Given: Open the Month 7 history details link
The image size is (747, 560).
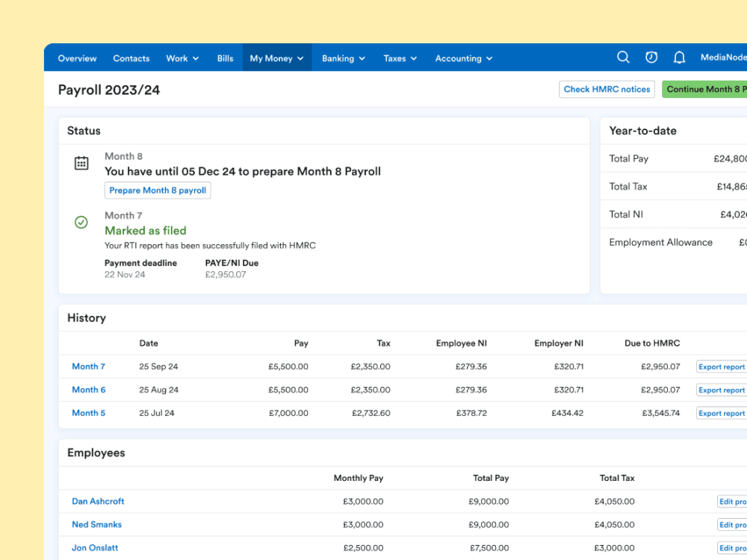Looking at the screenshot, I should [88, 366].
